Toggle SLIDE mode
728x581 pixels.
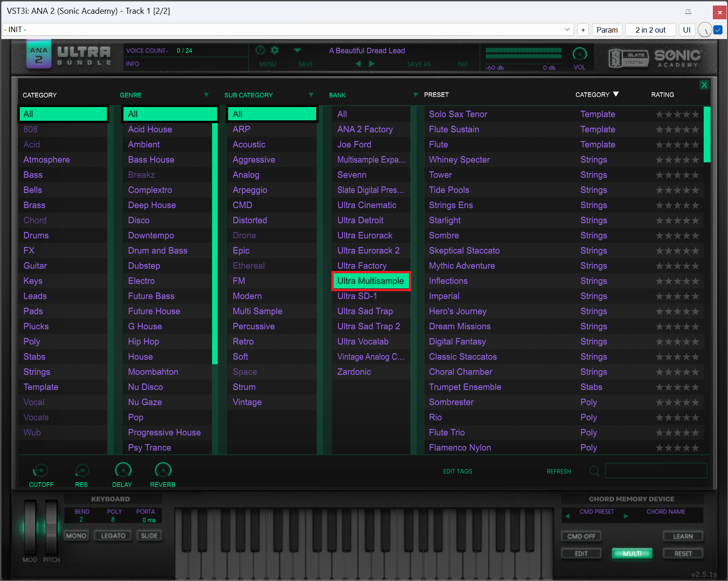coord(149,536)
